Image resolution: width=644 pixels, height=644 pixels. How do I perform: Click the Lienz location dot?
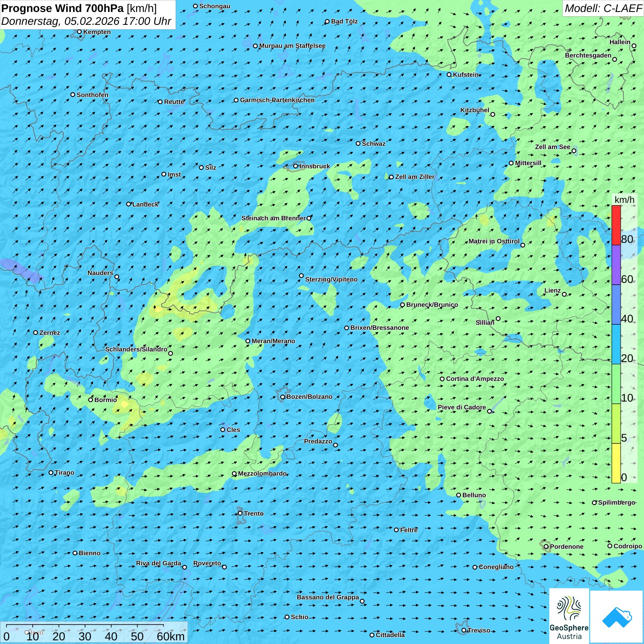click(564, 294)
